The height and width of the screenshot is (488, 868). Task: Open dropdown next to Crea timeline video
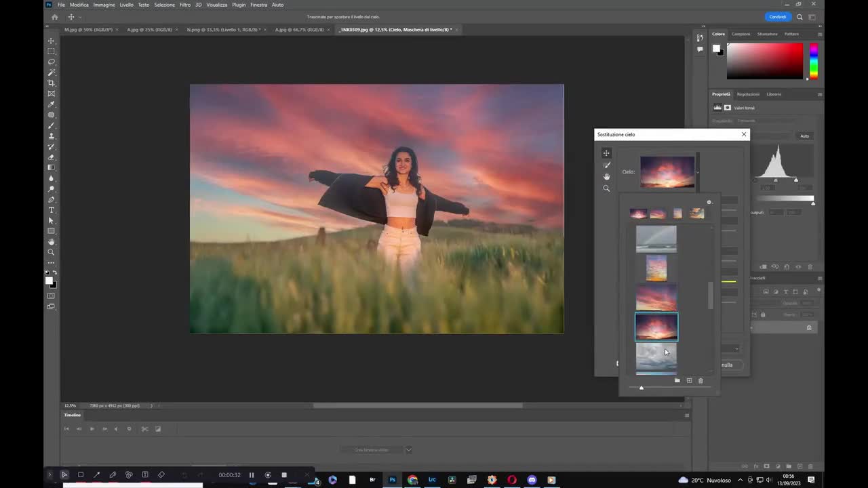tap(408, 449)
